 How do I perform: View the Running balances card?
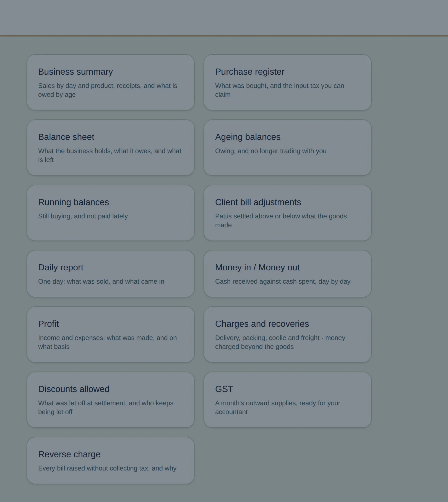111,213
